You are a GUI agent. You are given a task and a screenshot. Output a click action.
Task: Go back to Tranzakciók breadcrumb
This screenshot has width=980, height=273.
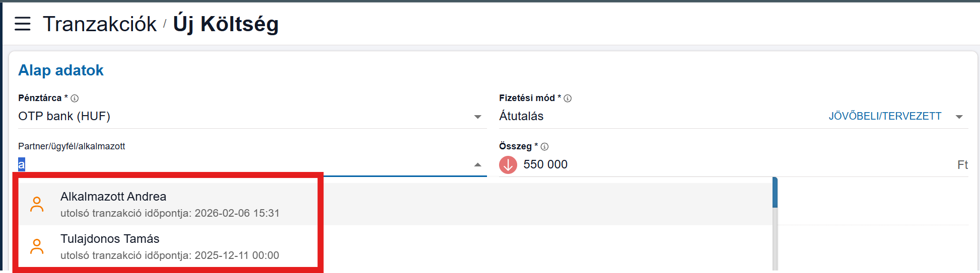click(x=100, y=24)
